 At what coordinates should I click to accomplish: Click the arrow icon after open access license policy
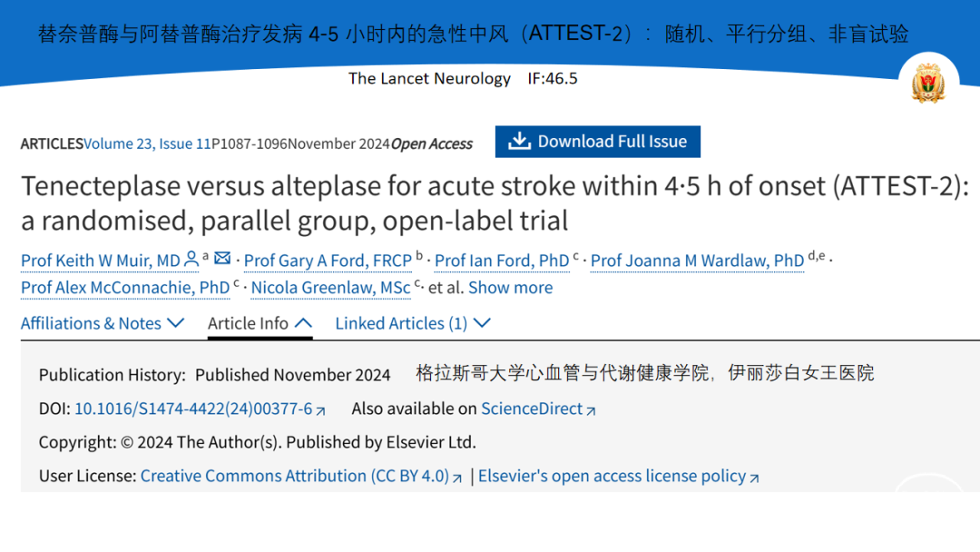(754, 478)
